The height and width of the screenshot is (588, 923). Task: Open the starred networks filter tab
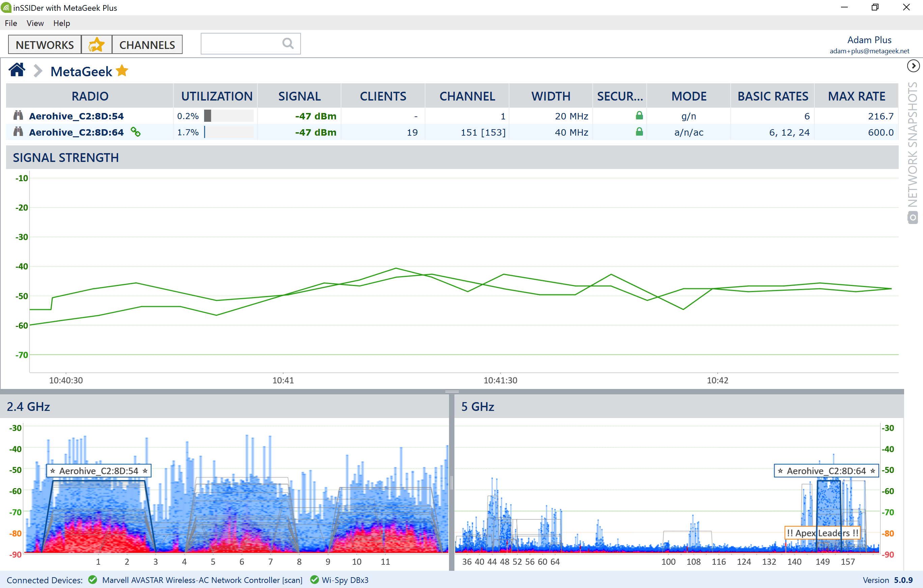pyautogui.click(x=96, y=45)
